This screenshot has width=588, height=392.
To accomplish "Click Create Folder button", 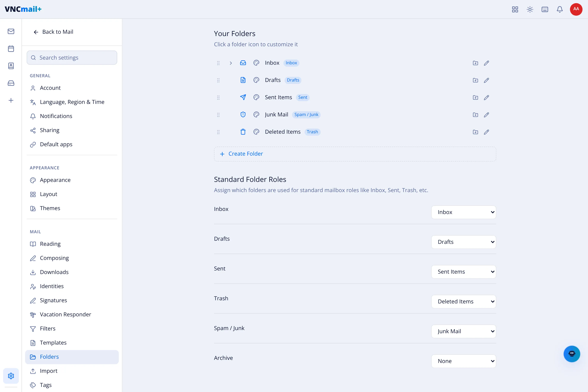I will pos(355,154).
